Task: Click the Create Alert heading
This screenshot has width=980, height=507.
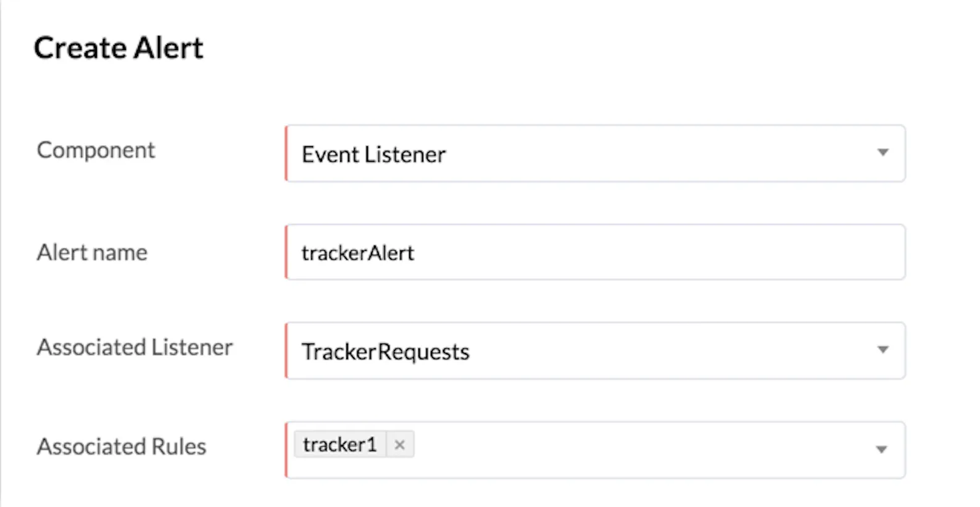Action: point(118,48)
